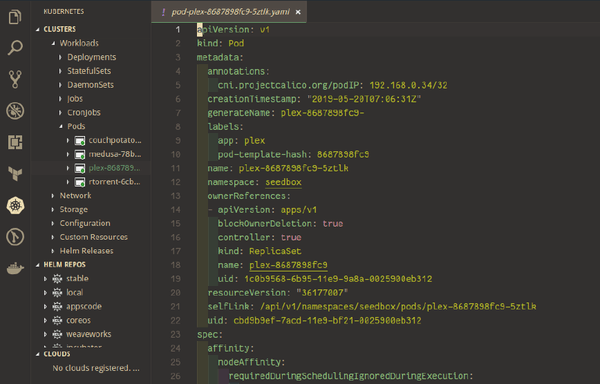The height and width of the screenshot is (384, 600).
Task: Click the DaemonSets label
Action: pyautogui.click(x=91, y=85)
